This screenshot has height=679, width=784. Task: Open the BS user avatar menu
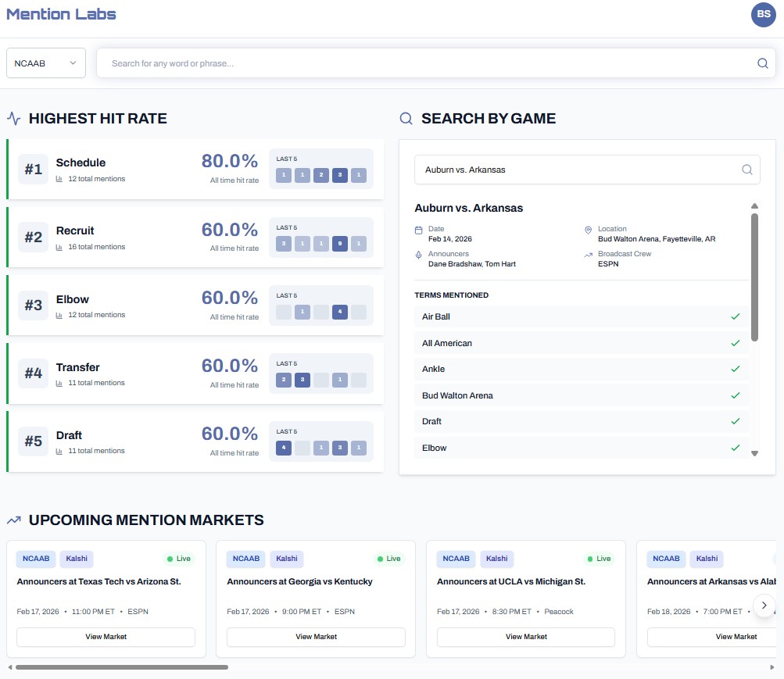click(x=764, y=14)
